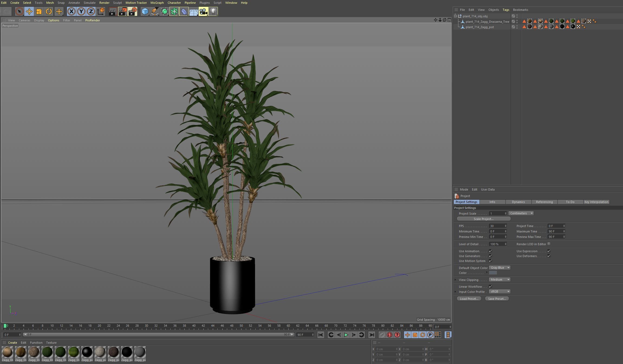The height and width of the screenshot is (364, 623).
Task: Click the Load Preset... button
Action: tap(469, 299)
